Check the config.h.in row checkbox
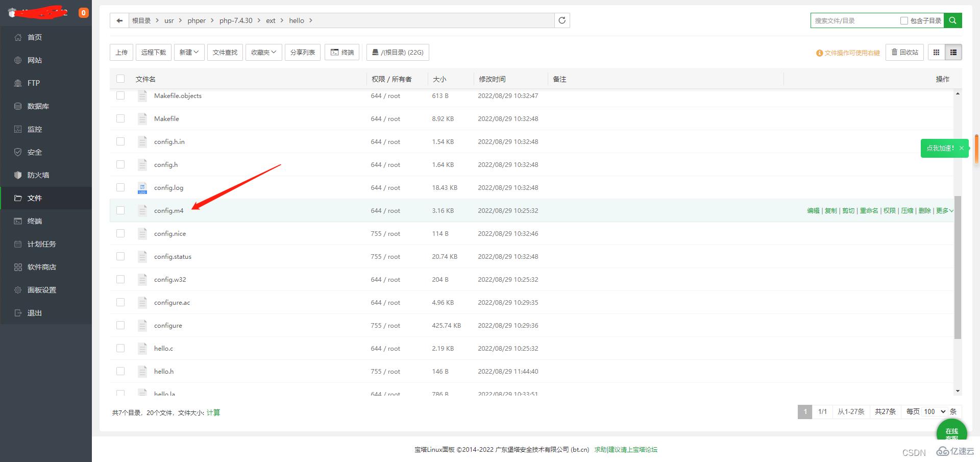 coord(120,141)
